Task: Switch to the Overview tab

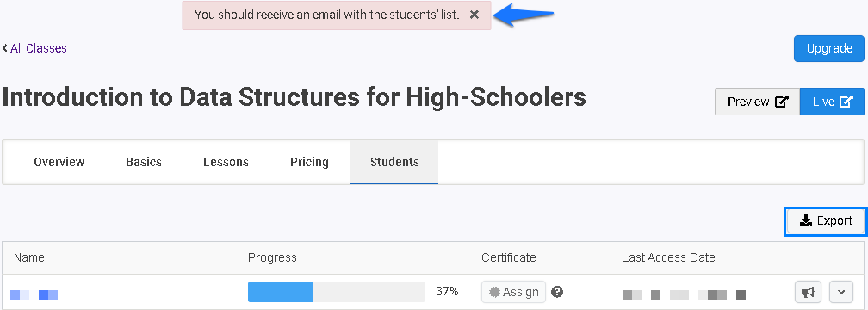Action: 59,162
